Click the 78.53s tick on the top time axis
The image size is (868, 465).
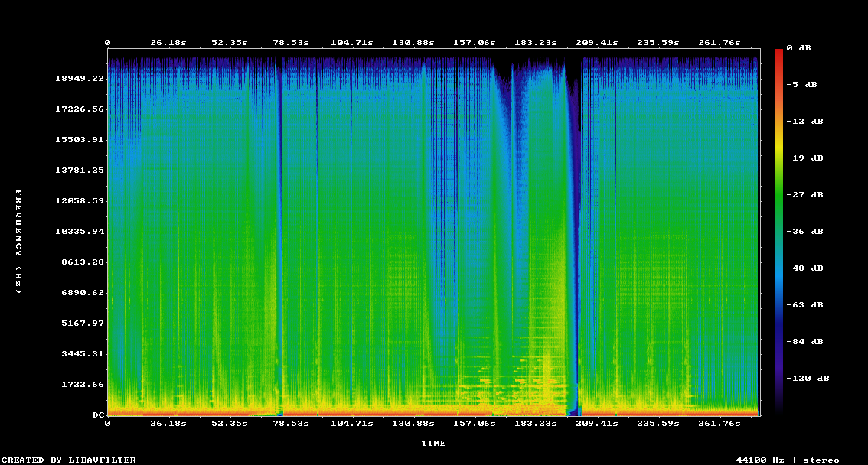[x=290, y=42]
